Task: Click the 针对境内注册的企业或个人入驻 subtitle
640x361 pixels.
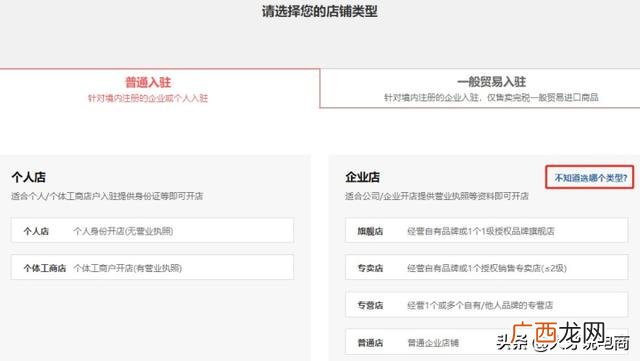Action: [148, 98]
